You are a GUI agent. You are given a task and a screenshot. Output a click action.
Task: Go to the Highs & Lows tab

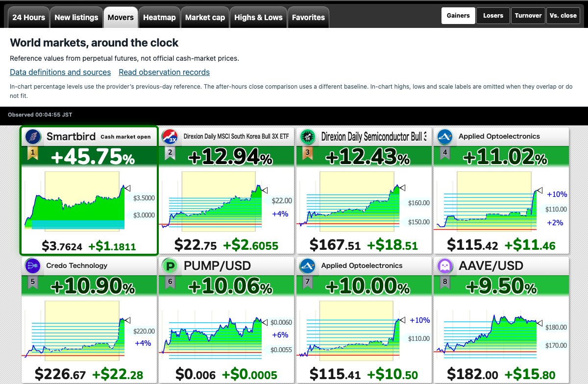pyautogui.click(x=258, y=18)
